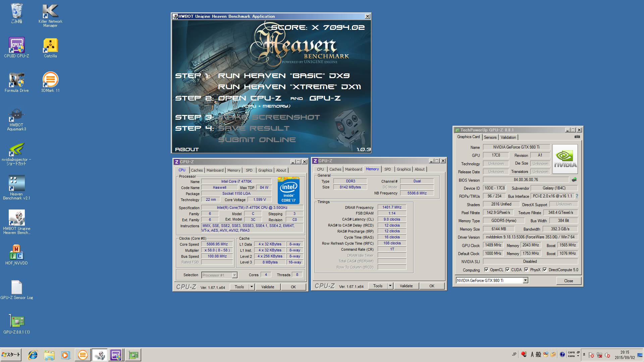Toggle OpenCL checkbox in GPU-Z
The width and height of the screenshot is (644, 362).
(486, 270)
